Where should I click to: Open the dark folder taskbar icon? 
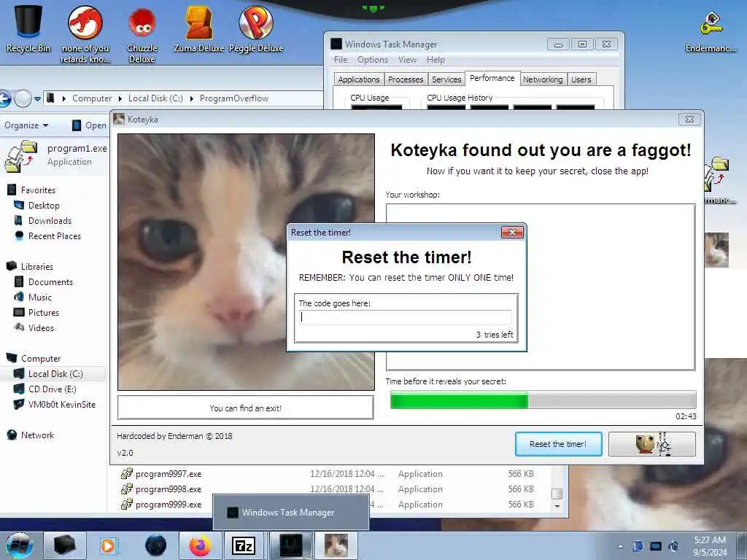[x=65, y=545]
